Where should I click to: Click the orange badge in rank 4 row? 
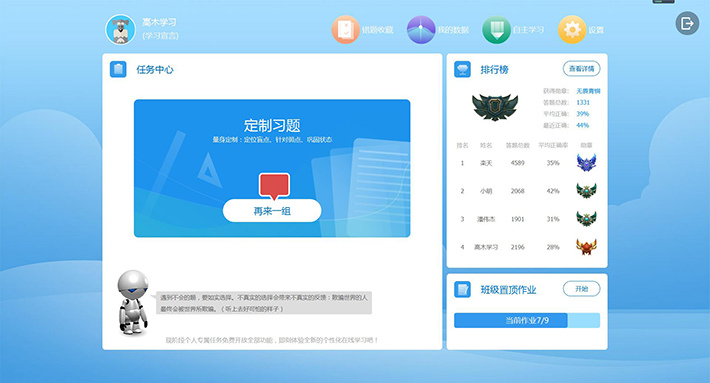coord(586,247)
